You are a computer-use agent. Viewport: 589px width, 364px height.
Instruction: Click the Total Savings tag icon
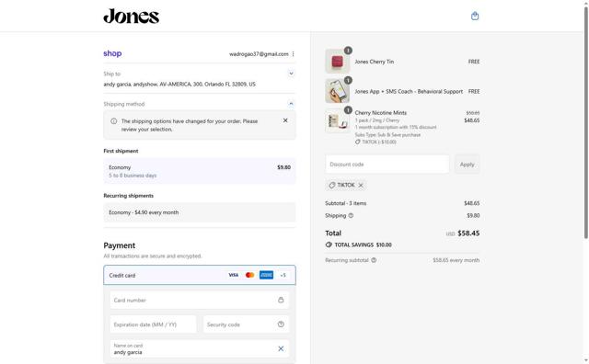329,245
